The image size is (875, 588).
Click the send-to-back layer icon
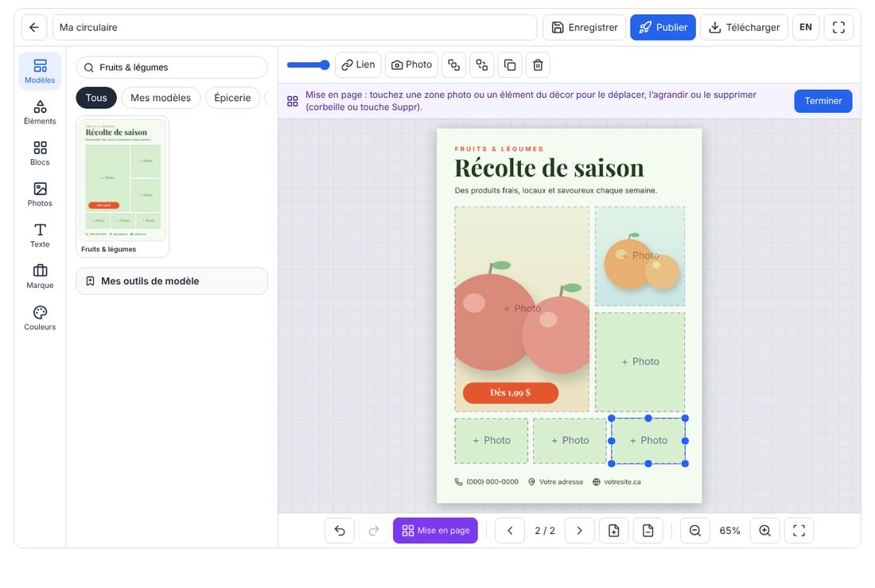(x=481, y=64)
